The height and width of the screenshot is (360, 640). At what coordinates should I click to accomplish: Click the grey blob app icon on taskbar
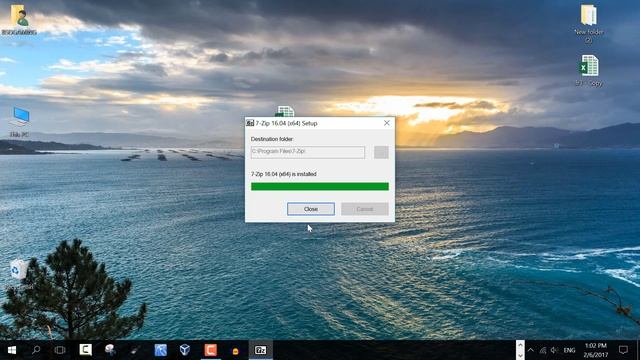point(110,350)
